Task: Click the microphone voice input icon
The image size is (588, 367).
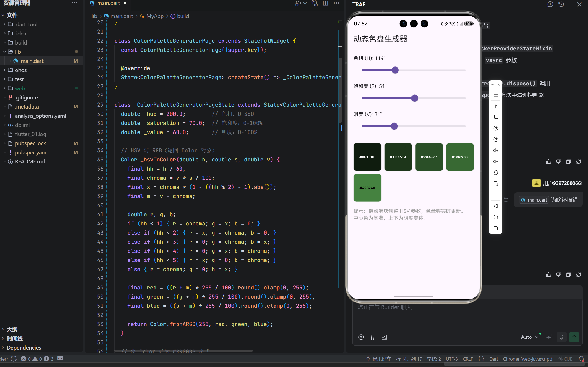Action: tap(562, 337)
